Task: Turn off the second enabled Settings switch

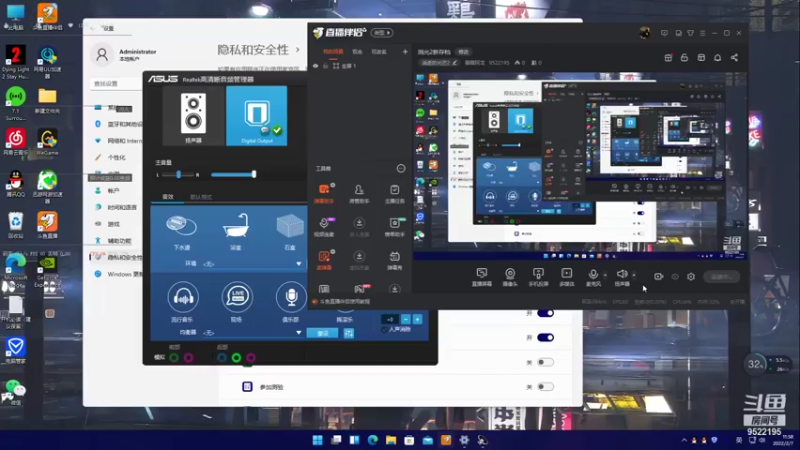Action: [545, 337]
